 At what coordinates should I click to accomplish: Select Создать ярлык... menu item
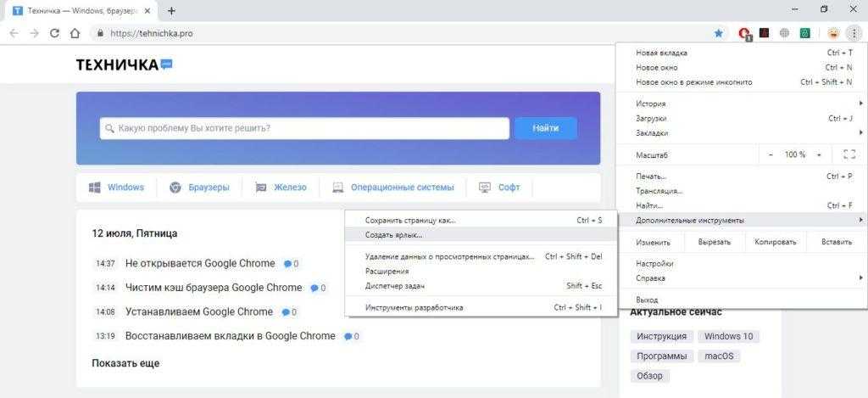click(394, 235)
